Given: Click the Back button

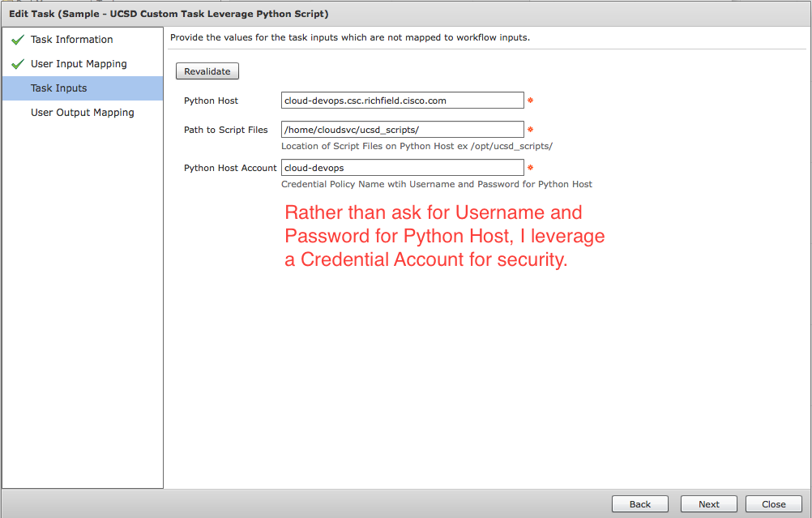Looking at the screenshot, I should pos(640,504).
